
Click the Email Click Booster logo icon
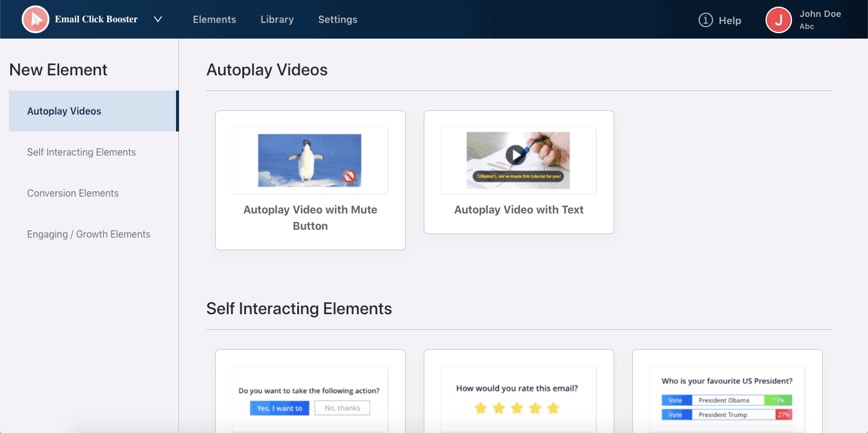coord(35,19)
